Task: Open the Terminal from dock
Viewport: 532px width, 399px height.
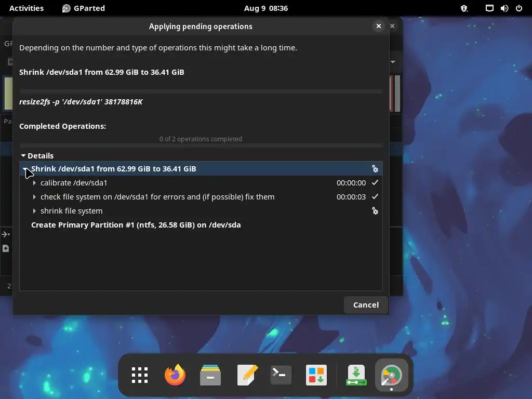Action: [x=281, y=375]
